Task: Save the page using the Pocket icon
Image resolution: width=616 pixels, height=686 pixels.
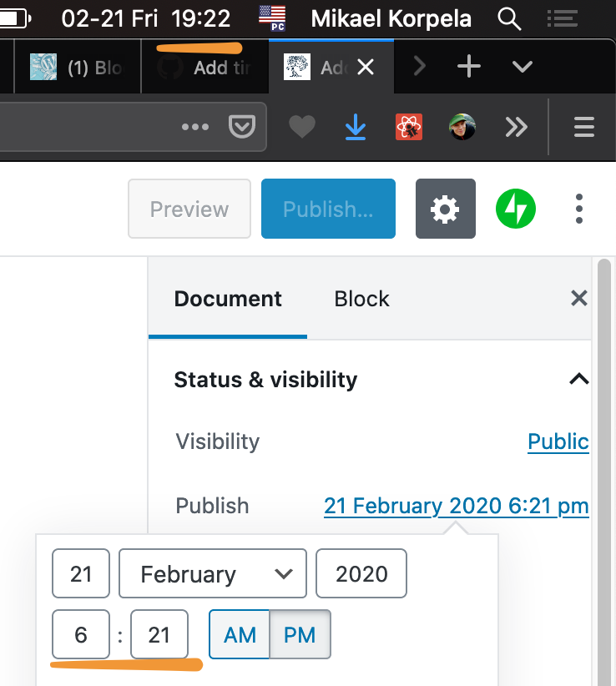Action: tap(242, 126)
